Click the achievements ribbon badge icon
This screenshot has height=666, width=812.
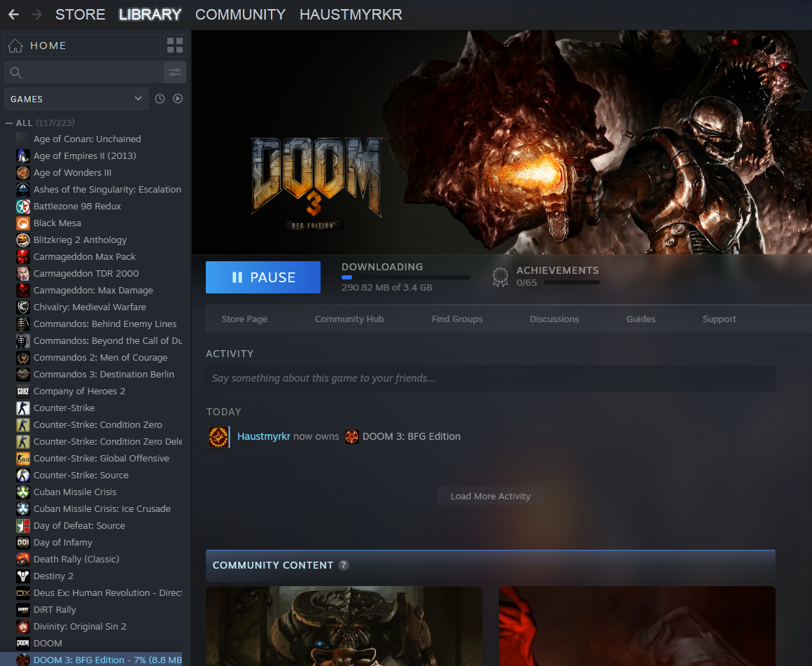pos(500,277)
